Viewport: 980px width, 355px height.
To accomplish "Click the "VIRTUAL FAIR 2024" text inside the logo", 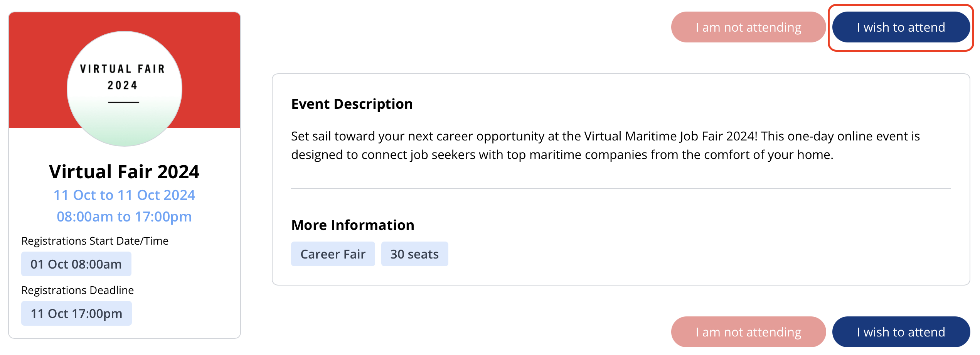I will click(123, 77).
